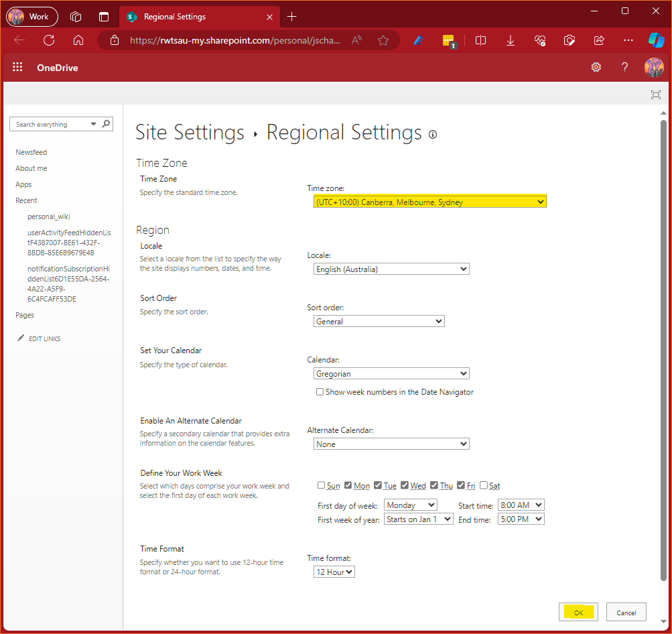The image size is (672, 634).
Task: Open browser essentials heart icon
Action: (540, 40)
